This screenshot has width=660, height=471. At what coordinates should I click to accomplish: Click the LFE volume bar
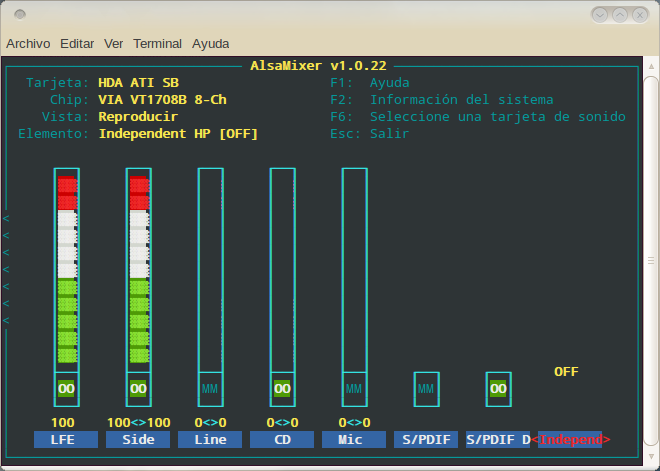67,270
